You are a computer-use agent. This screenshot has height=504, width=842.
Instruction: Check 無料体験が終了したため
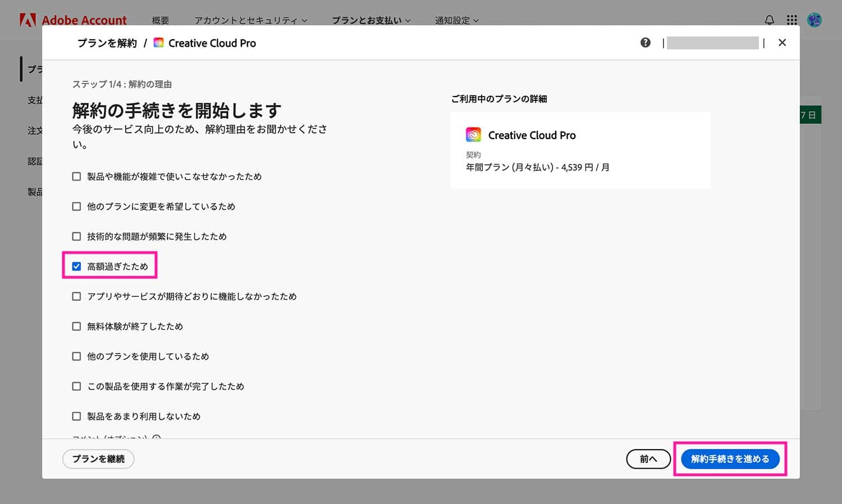point(76,326)
